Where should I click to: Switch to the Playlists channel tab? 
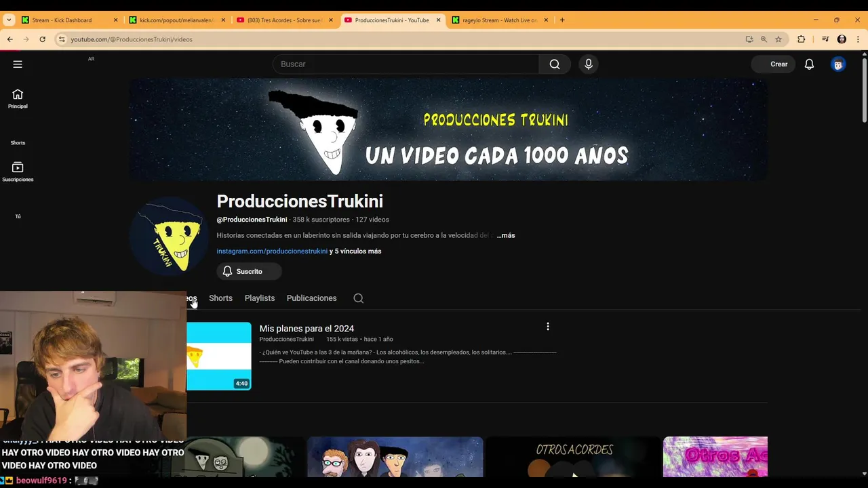[x=260, y=298]
